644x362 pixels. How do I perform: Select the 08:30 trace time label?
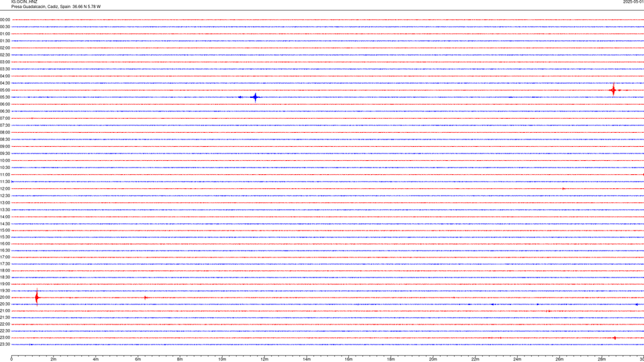(5, 139)
